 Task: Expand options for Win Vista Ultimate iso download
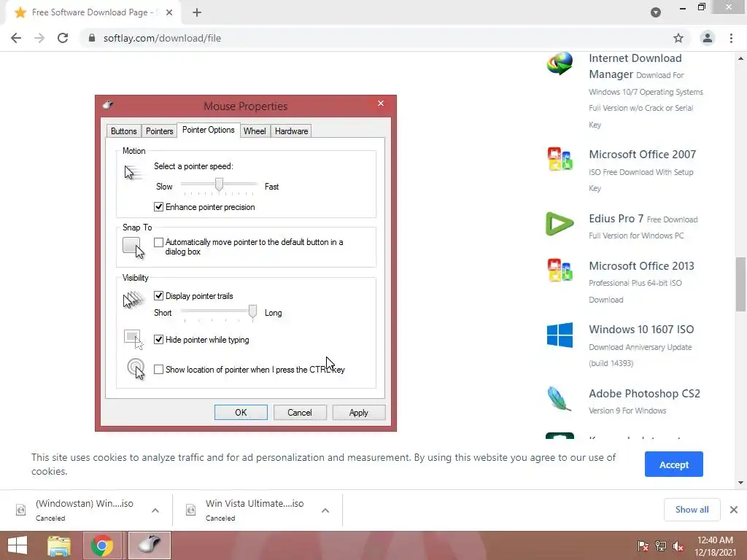(325, 510)
